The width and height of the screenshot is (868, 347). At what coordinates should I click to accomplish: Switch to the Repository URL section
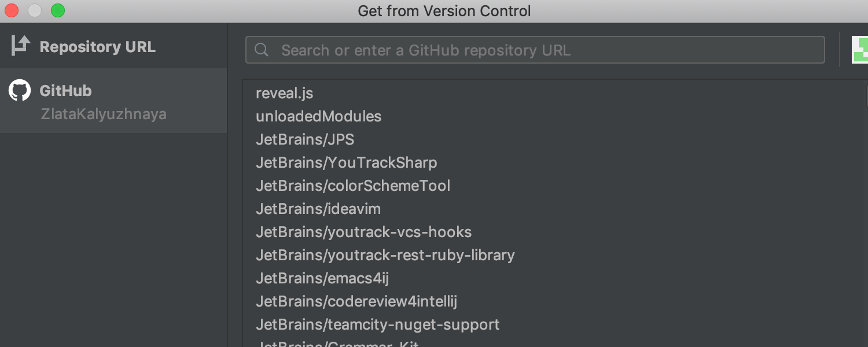(97, 47)
